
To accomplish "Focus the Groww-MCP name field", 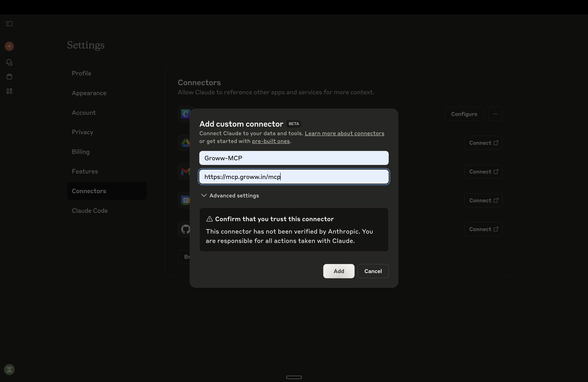I will (294, 158).
